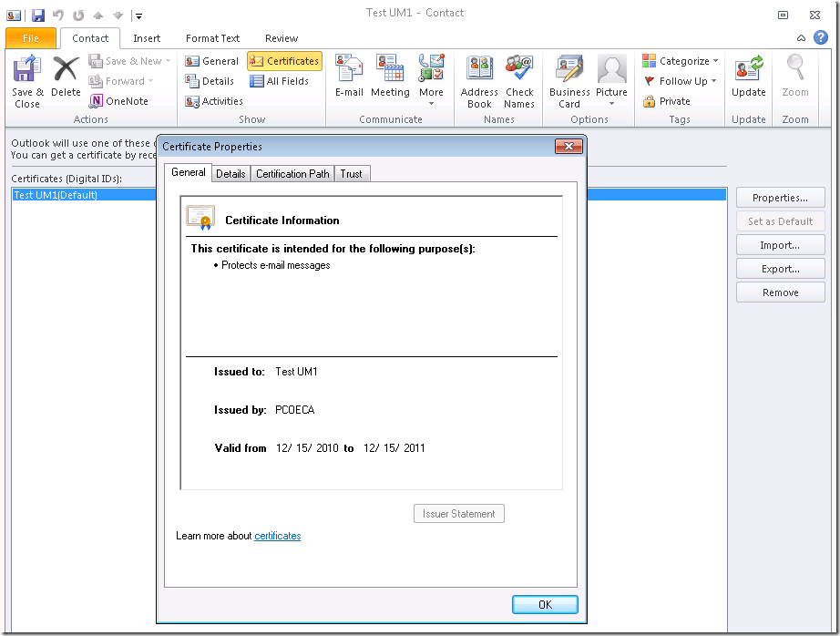Show the Details view

click(x=210, y=81)
